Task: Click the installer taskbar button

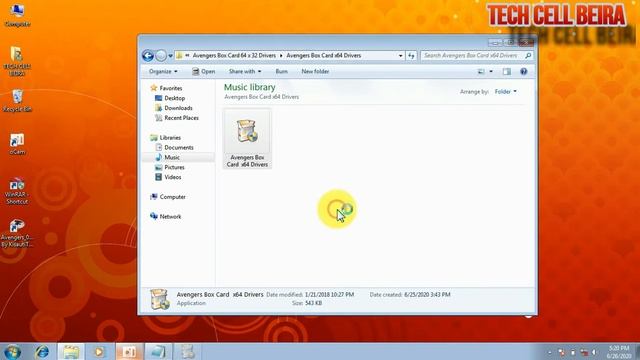Action: [x=187, y=351]
